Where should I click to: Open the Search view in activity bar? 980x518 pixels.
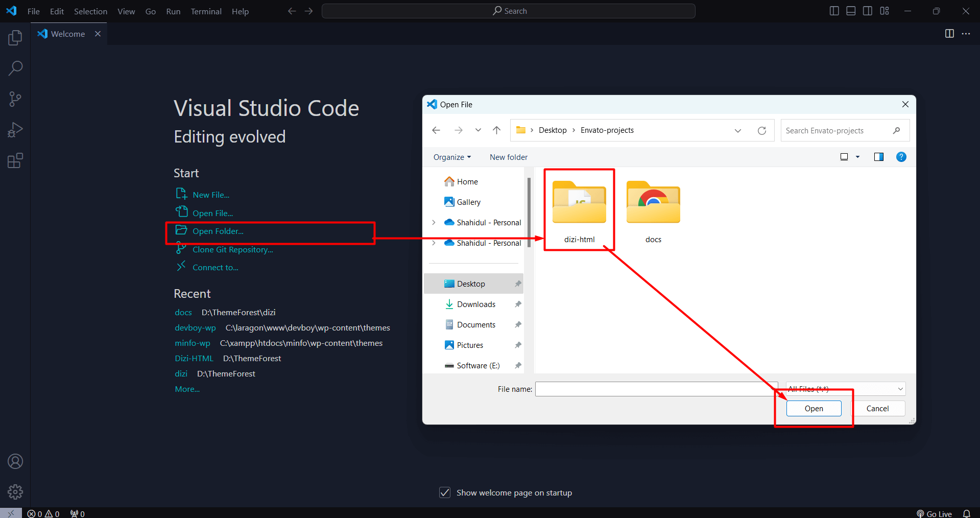(x=15, y=68)
